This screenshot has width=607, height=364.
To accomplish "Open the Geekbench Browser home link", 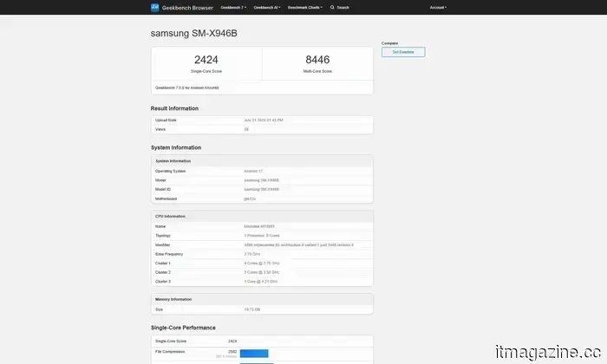I will click(x=187, y=8).
